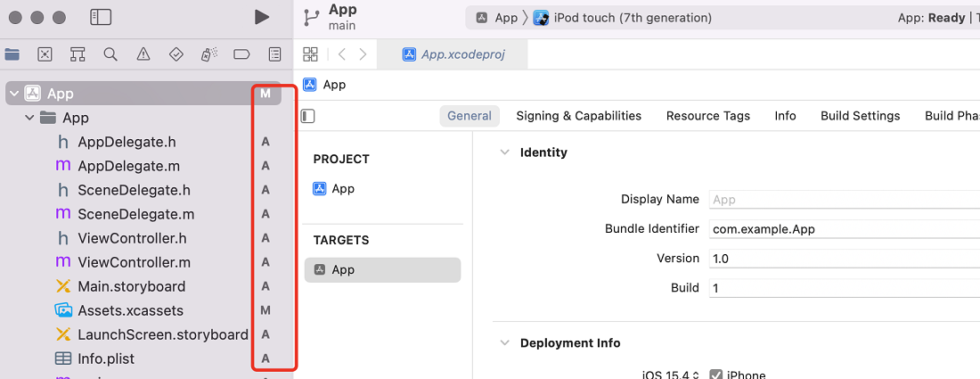980x379 pixels.
Task: Select the App target in TARGETS
Action: click(x=382, y=270)
